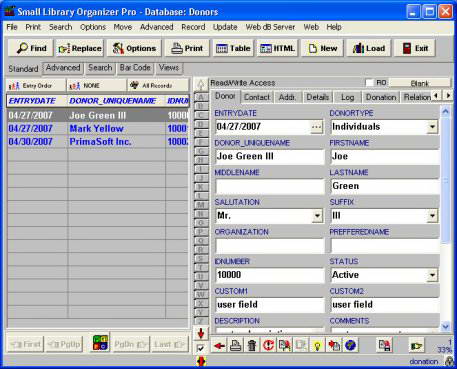Switch to the Details tab
457x369 pixels.
pyautogui.click(x=318, y=97)
